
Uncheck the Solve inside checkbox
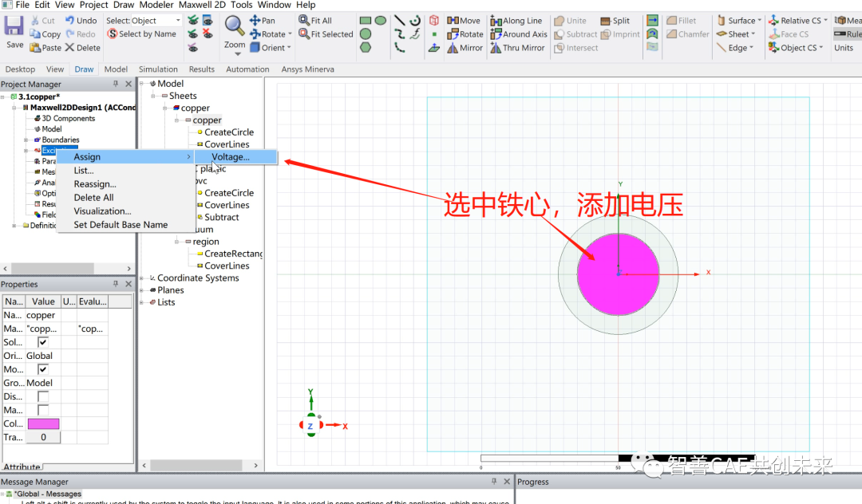44,342
